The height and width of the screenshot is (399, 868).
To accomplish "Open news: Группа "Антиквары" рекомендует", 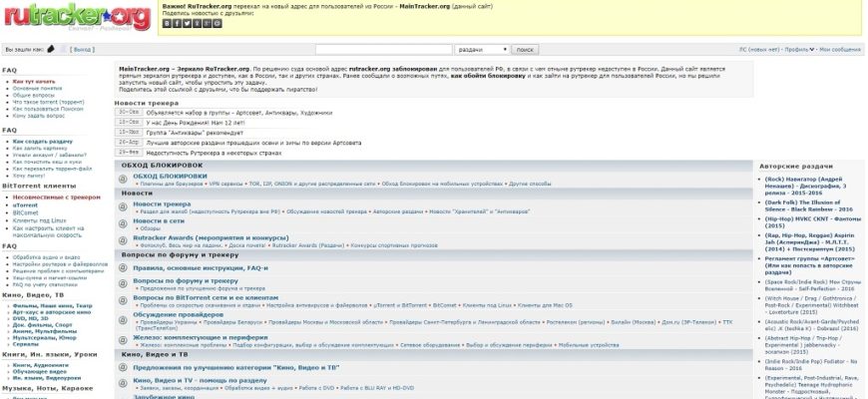I will (195, 133).
